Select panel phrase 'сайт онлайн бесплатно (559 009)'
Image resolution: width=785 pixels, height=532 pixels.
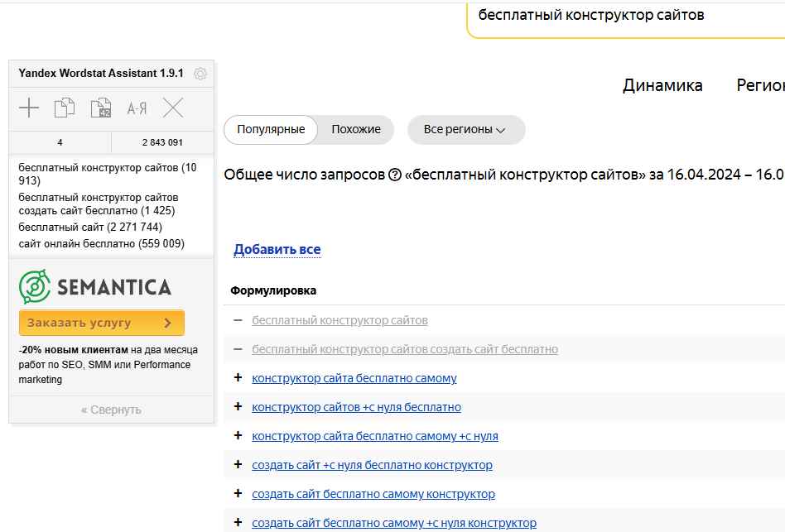pos(102,243)
